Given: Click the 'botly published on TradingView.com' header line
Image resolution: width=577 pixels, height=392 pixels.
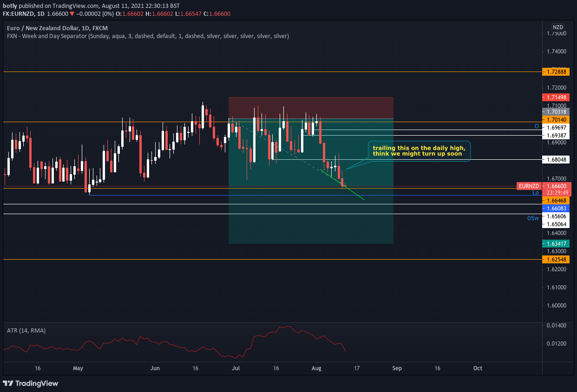Looking at the screenshot, I should (x=91, y=6).
